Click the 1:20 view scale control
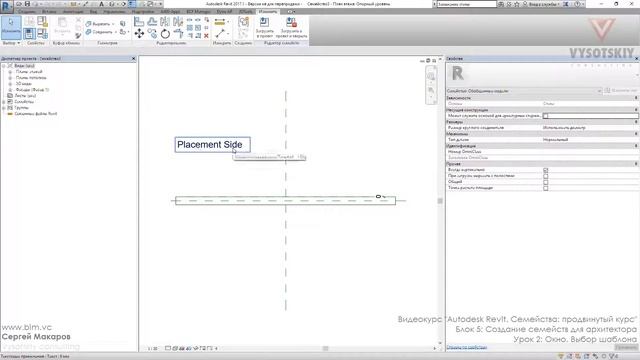640x360 pixels. [153, 349]
